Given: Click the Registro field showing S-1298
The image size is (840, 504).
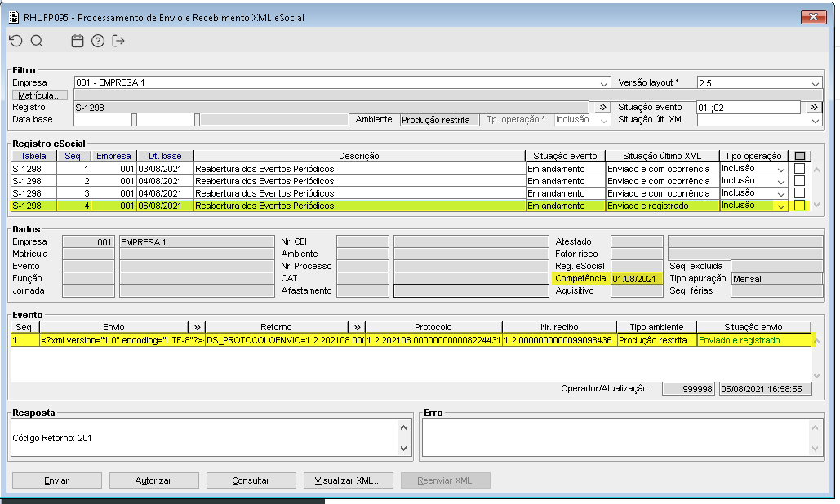Looking at the screenshot, I should (331, 108).
